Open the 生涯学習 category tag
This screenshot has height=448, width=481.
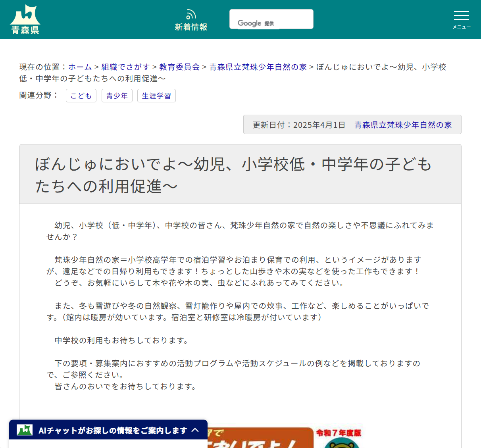[156, 96]
